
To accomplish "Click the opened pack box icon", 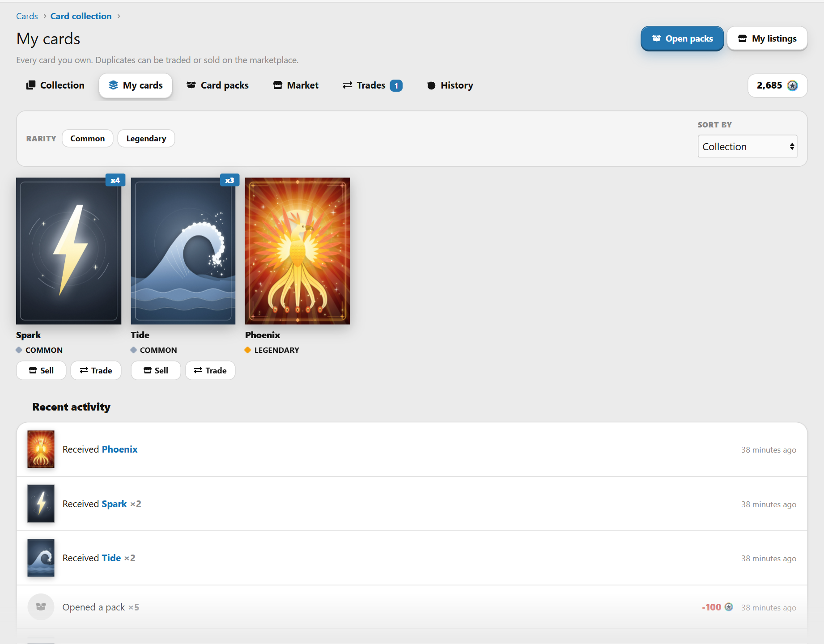I will tap(41, 607).
